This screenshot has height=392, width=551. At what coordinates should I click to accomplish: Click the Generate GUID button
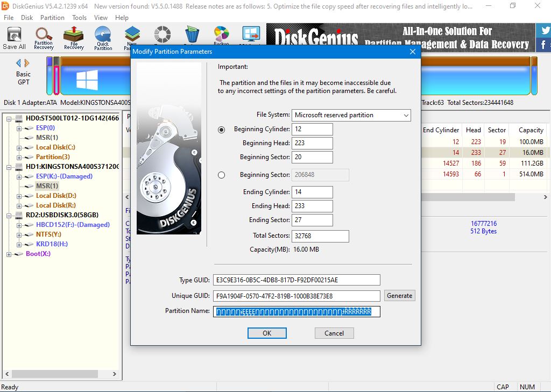[x=399, y=296]
